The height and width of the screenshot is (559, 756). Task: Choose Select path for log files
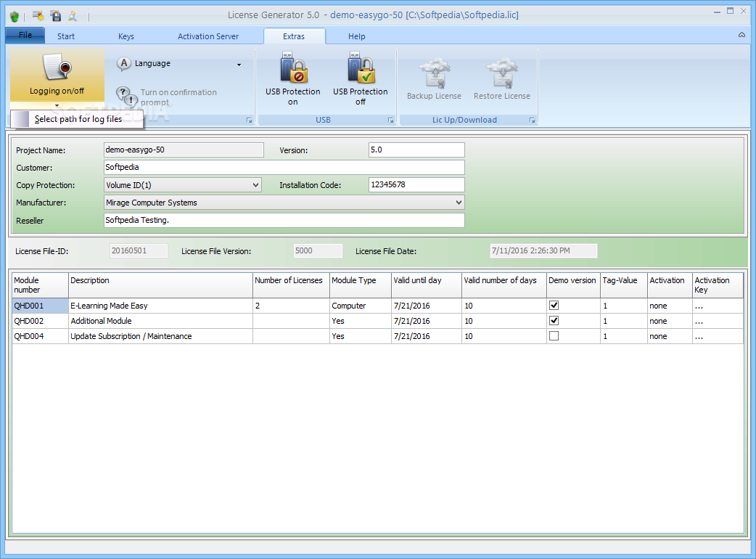click(x=77, y=119)
